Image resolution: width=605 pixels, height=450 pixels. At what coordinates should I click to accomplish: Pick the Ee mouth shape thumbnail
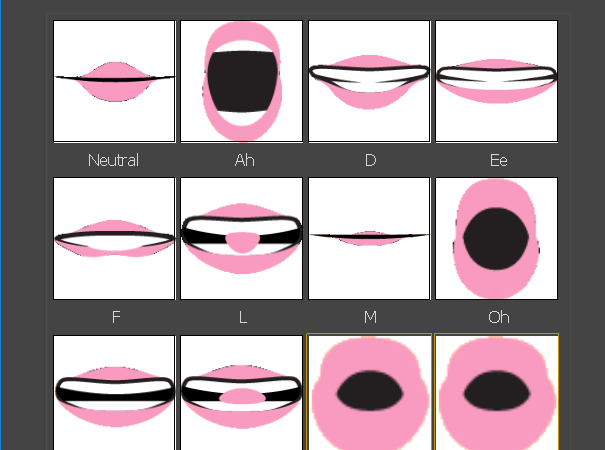pyautogui.click(x=497, y=81)
